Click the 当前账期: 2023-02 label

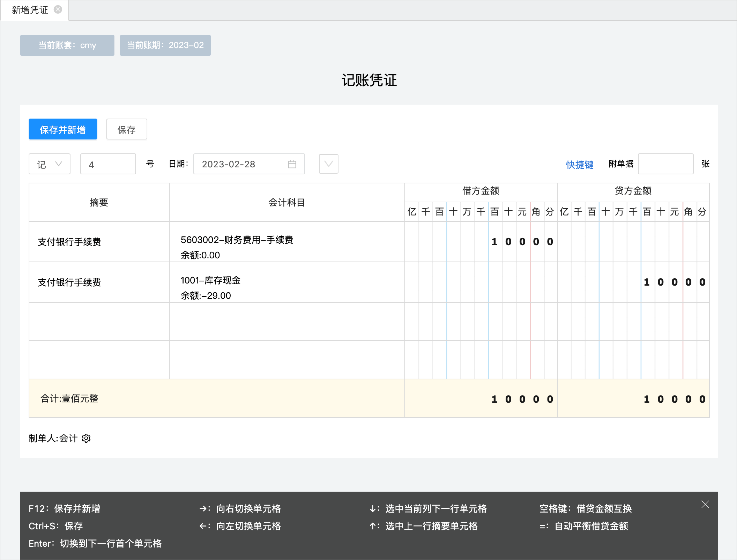click(165, 45)
